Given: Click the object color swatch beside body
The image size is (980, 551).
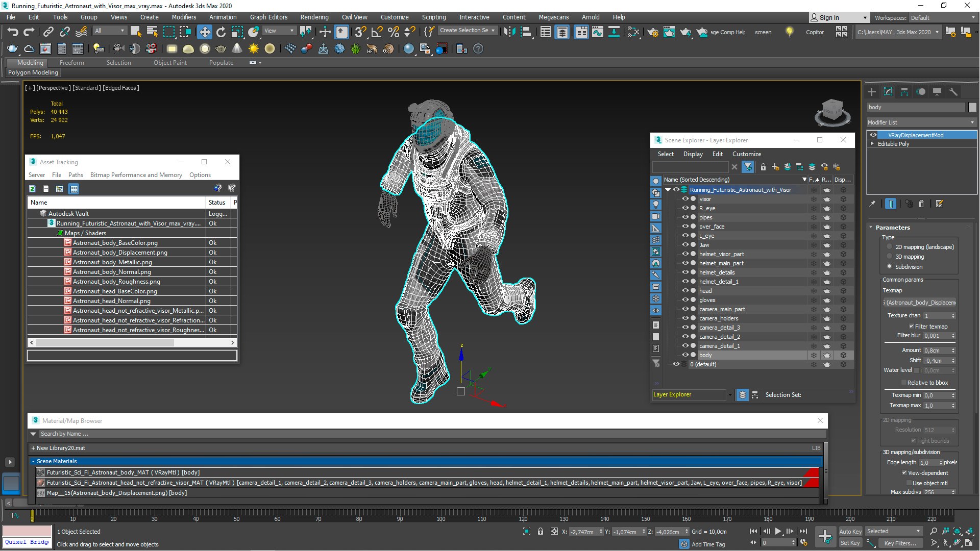Looking at the screenshot, I should coord(972,107).
